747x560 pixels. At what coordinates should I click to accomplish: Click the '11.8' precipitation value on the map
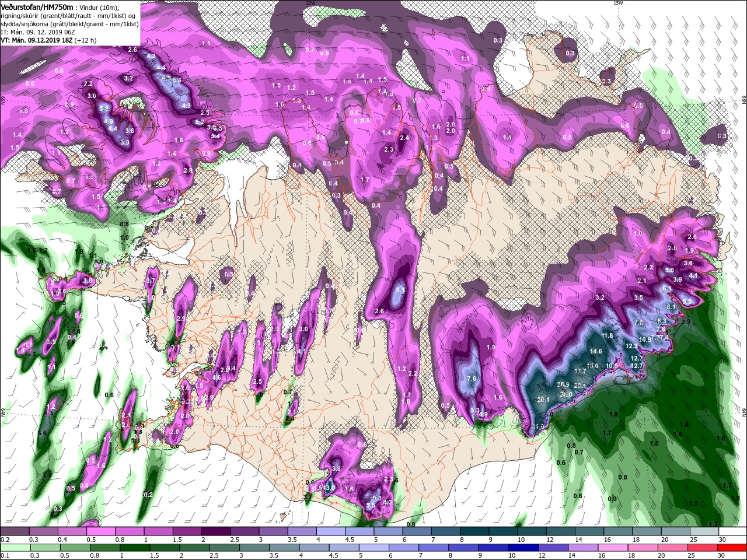pos(607,335)
